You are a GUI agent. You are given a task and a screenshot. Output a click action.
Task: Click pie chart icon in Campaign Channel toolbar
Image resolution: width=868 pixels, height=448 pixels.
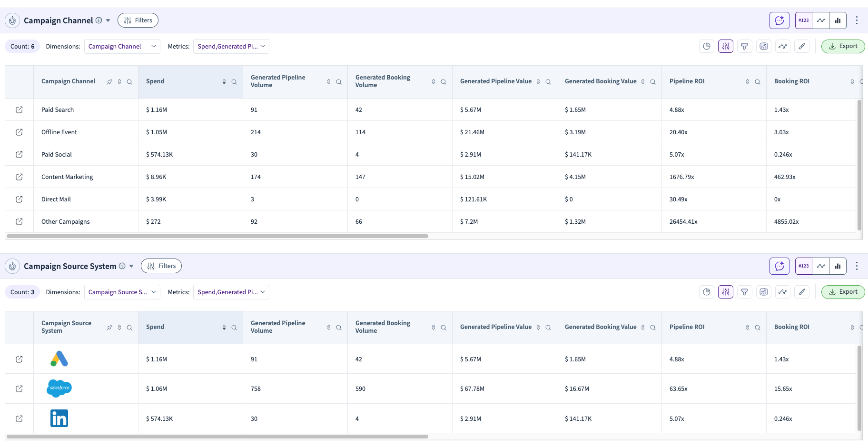pos(707,46)
